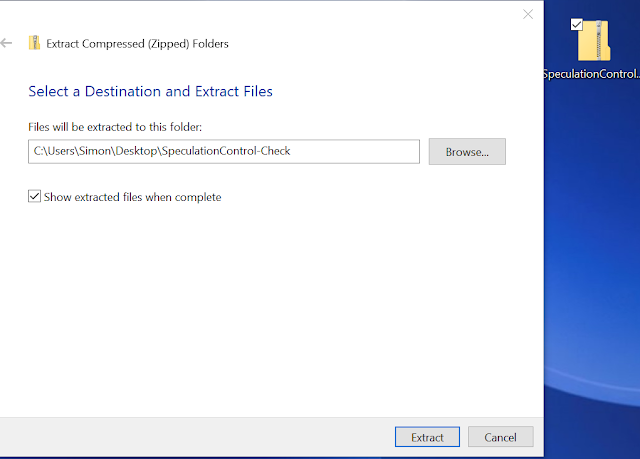
Task: Click the back arrow in the wizard
Action: tap(8, 43)
